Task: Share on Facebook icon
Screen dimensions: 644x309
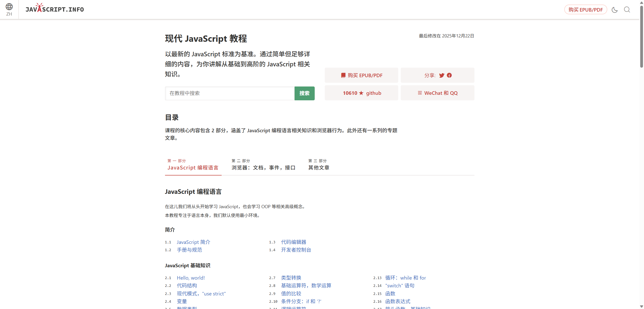Action: point(449,75)
